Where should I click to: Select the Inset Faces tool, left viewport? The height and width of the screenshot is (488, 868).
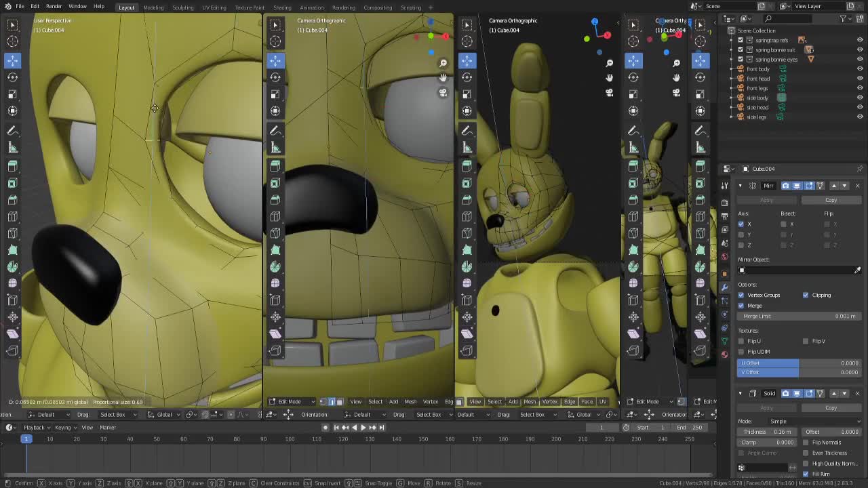(x=12, y=183)
